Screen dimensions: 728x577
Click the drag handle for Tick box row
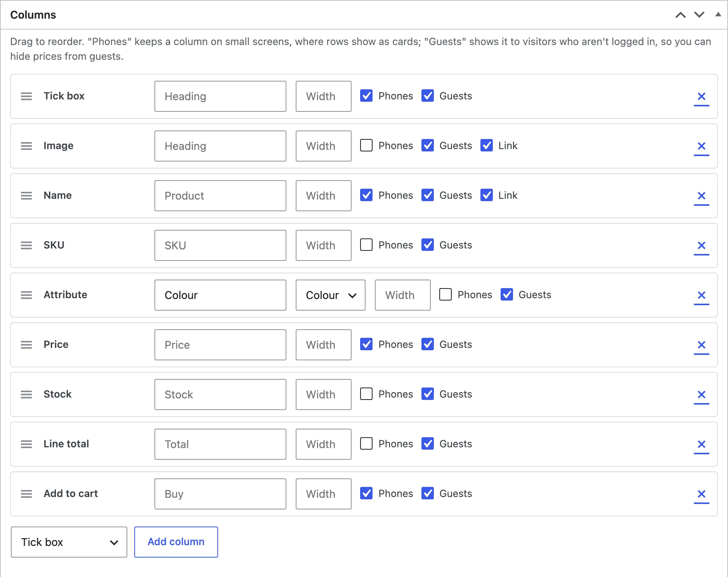tap(26, 96)
